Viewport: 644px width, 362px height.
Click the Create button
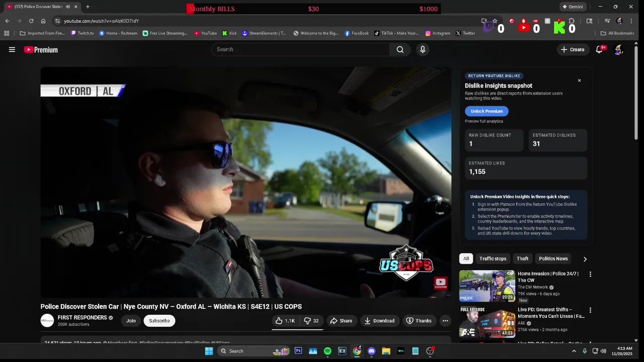tap(573, 49)
